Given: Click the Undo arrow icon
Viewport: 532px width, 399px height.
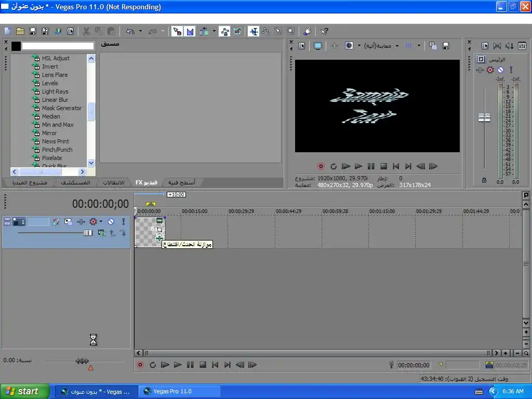Looking at the screenshot, I should click(x=130, y=31).
